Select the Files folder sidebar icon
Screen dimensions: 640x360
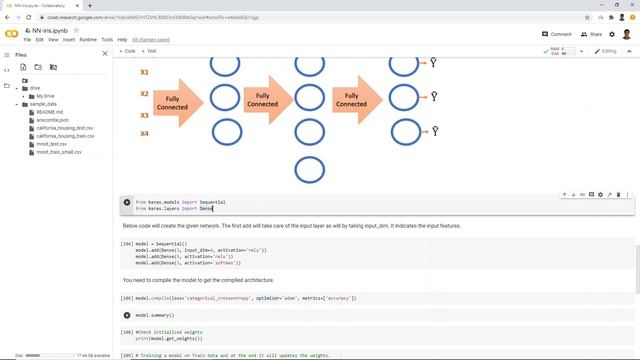[7, 86]
